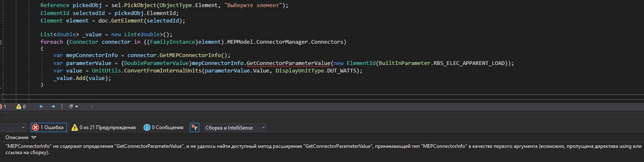Open the "Описание" column filter triangle

click(34, 137)
